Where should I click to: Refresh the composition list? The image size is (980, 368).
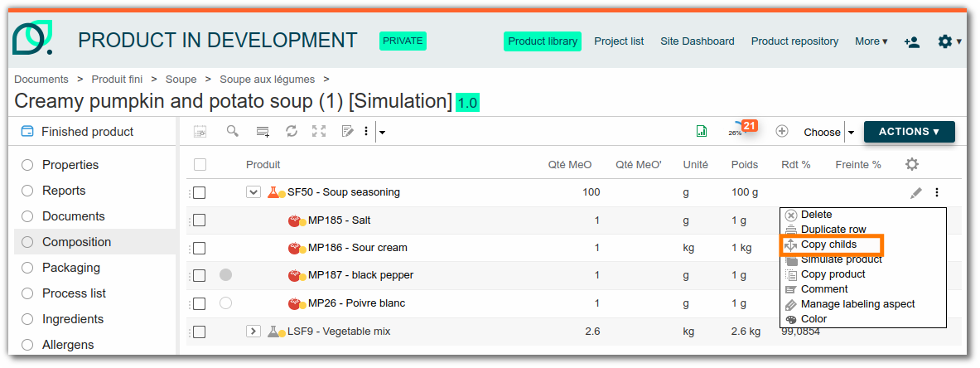(x=291, y=131)
